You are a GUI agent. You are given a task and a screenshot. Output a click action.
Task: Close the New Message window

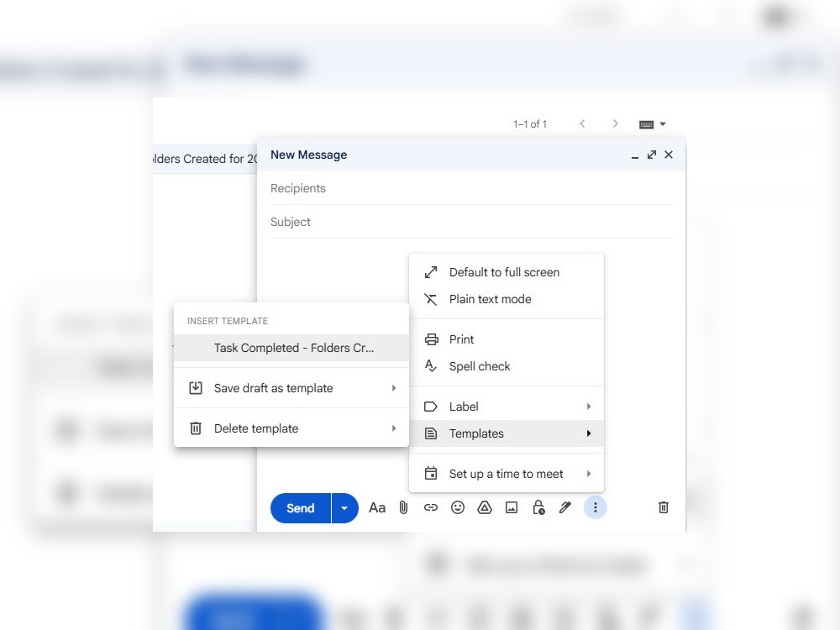point(669,155)
